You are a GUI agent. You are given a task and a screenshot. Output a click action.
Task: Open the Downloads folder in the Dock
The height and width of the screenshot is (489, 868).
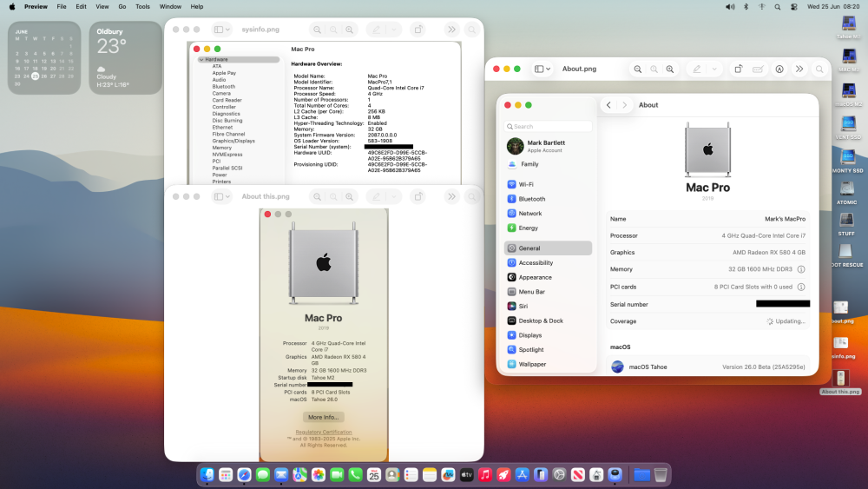coord(641,474)
